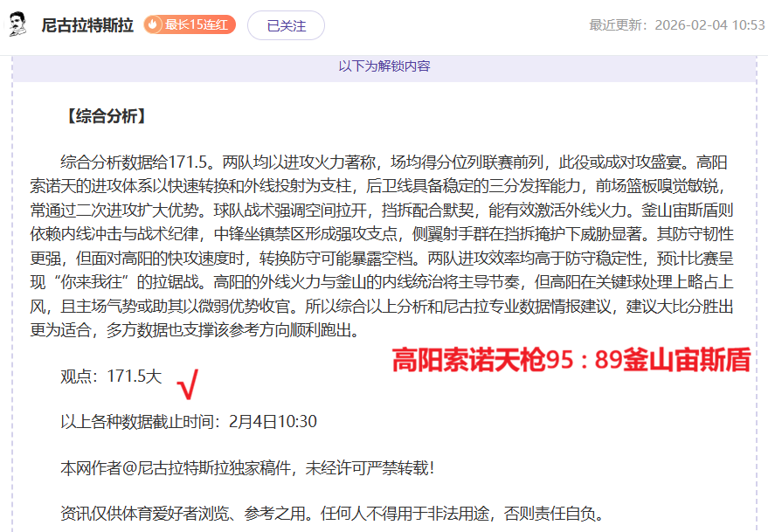Toggle follow status for 尼古拉特斯拉
This screenshot has height=532, width=768.
285,25
